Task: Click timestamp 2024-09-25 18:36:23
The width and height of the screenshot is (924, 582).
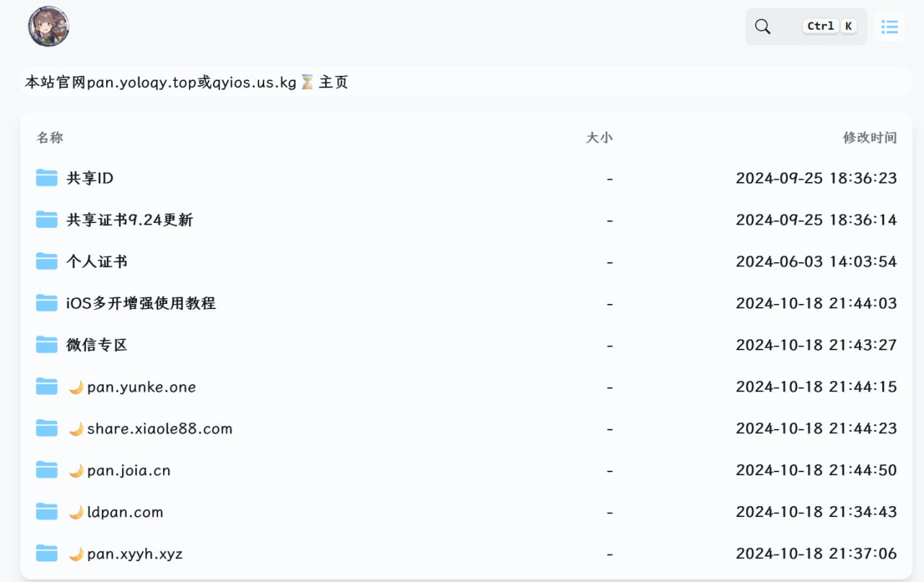Action: (816, 178)
